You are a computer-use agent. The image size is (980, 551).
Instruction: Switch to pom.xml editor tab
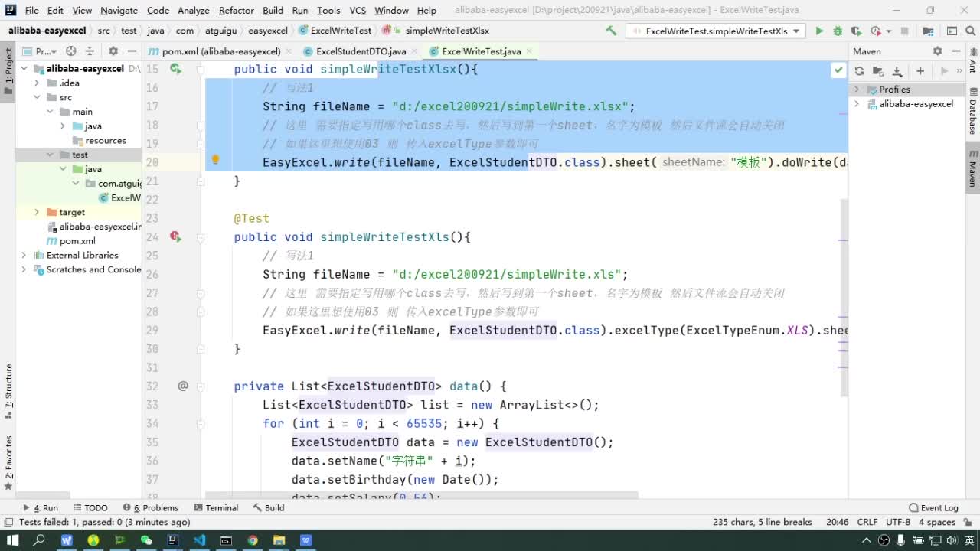pos(221,51)
